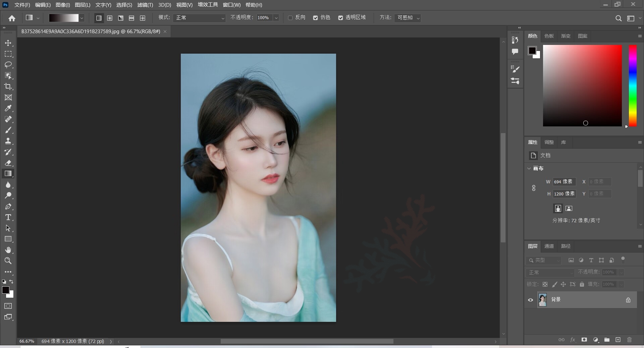Screen dimensions: 644x348
Task: Select the Rectangular Marquee tool
Action: (8, 54)
